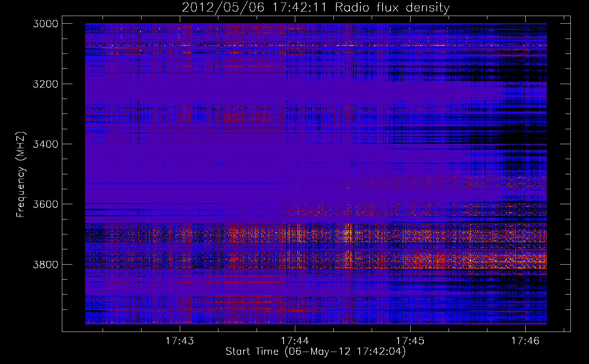Click the '17:46' time tick label
Screen dimensions: 589x364
tap(525, 341)
